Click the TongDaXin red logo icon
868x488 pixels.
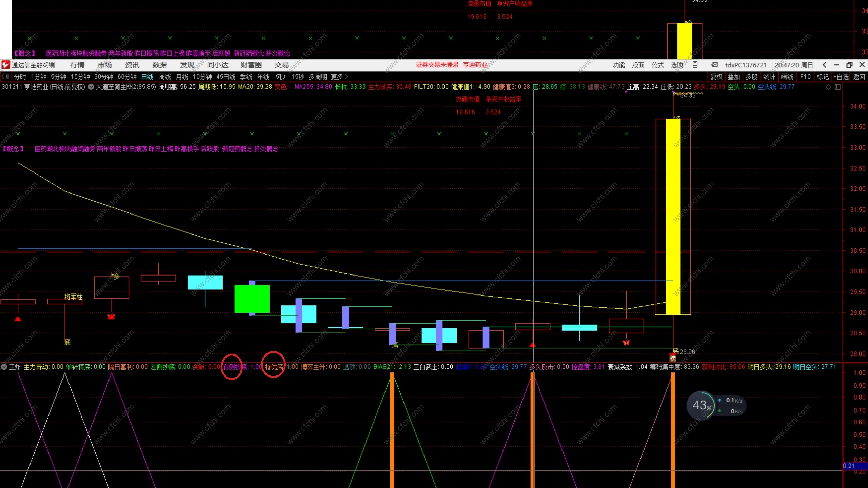point(5,65)
